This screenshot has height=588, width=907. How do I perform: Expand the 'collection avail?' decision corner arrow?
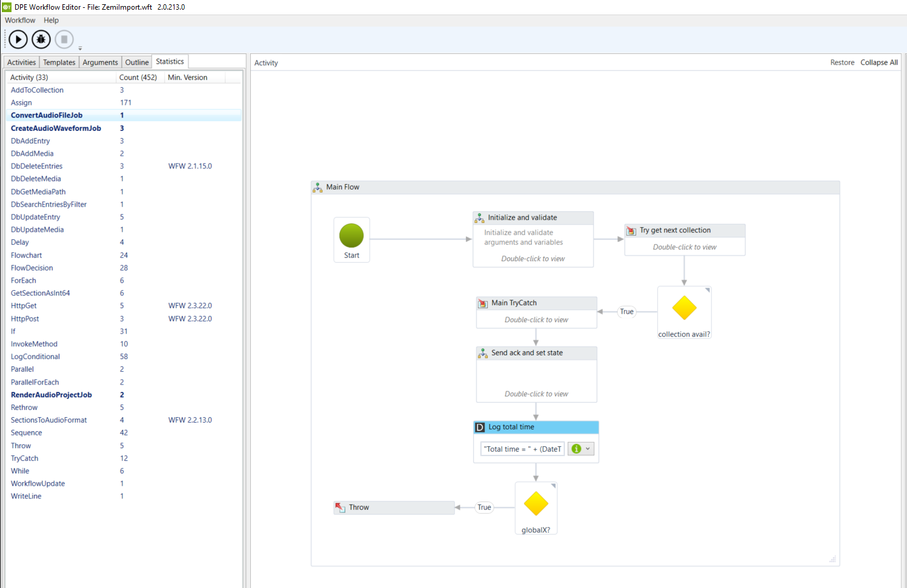[x=707, y=291]
